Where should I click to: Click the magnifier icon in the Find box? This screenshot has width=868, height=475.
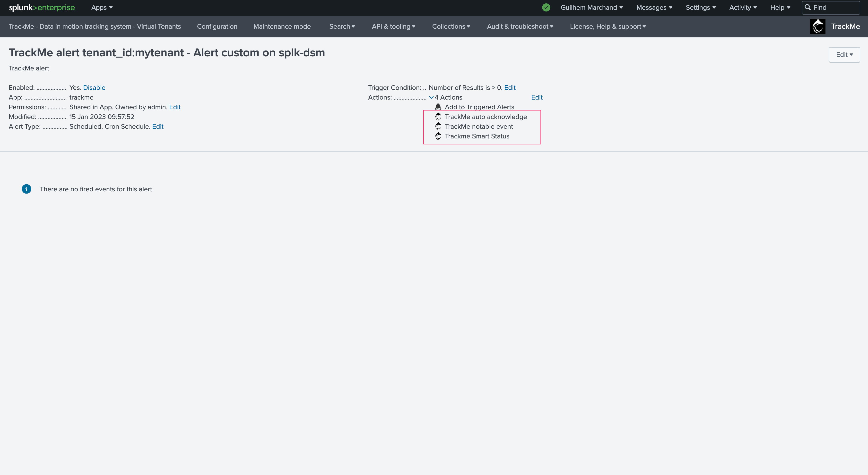coord(808,7)
